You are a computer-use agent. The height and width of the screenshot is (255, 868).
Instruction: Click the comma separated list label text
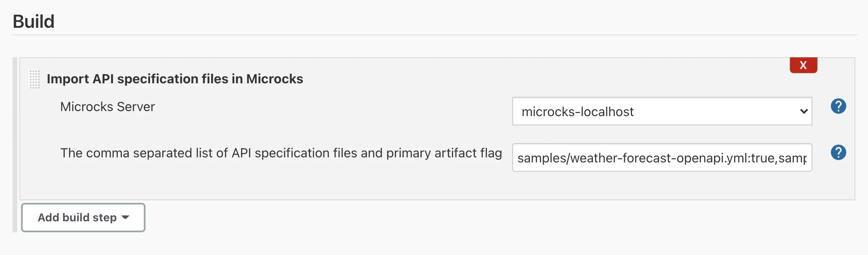[210, 153]
